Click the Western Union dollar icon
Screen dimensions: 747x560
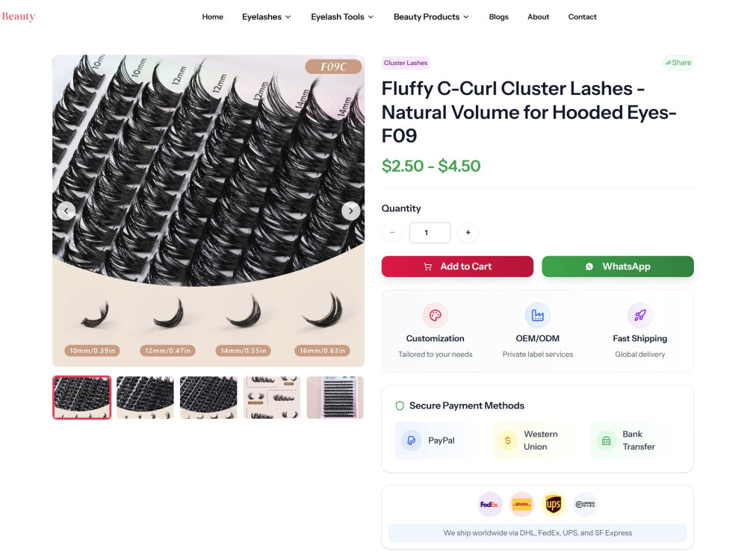[508, 441]
